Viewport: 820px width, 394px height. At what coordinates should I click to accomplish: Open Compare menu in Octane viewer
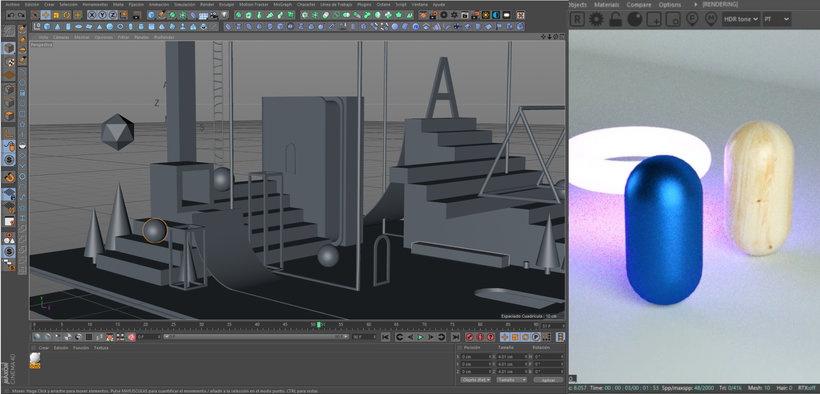[639, 5]
